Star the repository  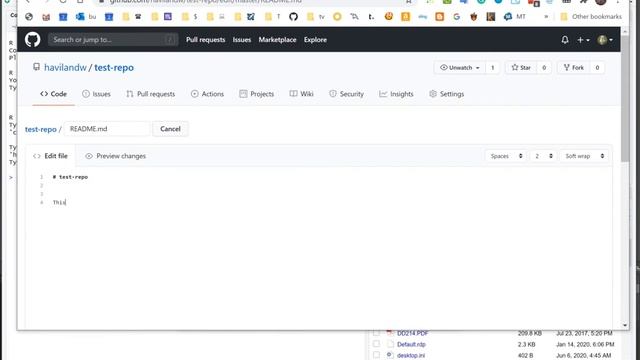click(521, 68)
